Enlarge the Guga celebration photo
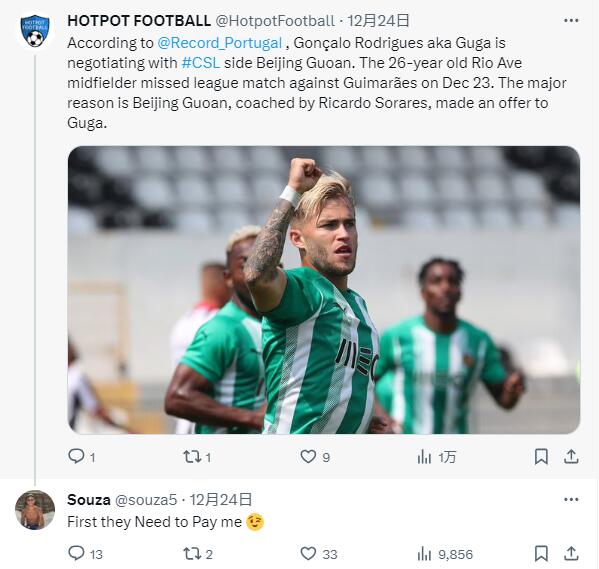This screenshot has height=569, width=599. pyautogui.click(x=324, y=290)
